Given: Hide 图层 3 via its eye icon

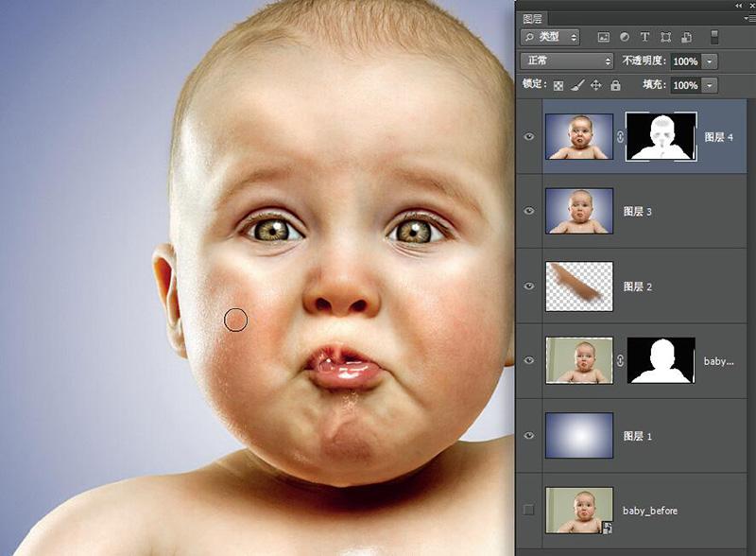Looking at the screenshot, I should click(x=529, y=211).
